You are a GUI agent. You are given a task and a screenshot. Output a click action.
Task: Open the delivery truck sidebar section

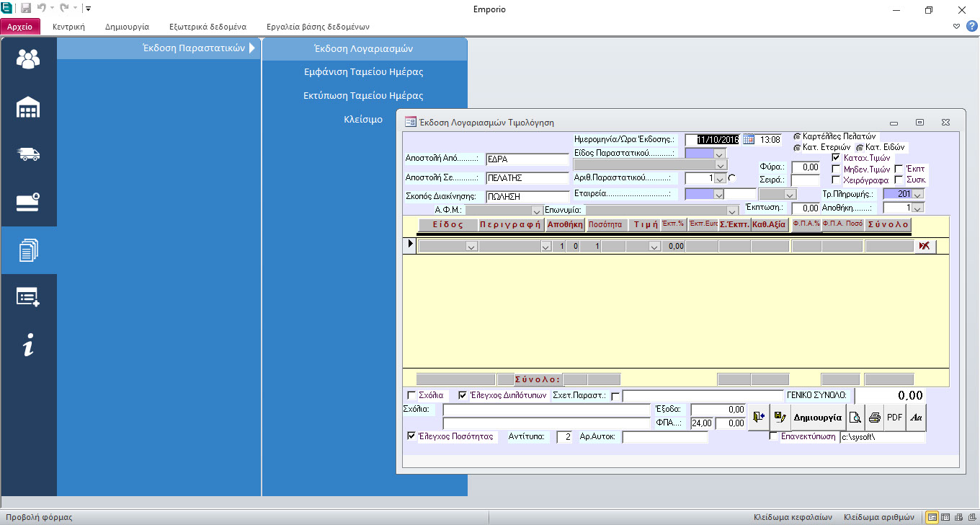click(28, 154)
